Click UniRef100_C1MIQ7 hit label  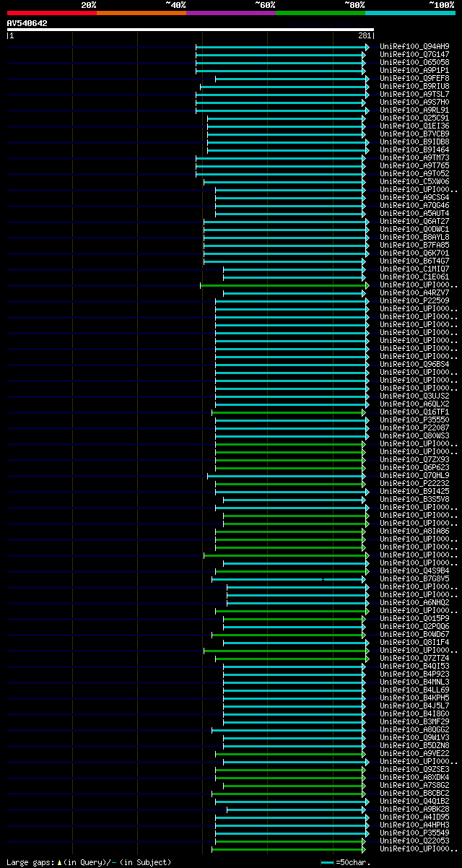click(414, 269)
